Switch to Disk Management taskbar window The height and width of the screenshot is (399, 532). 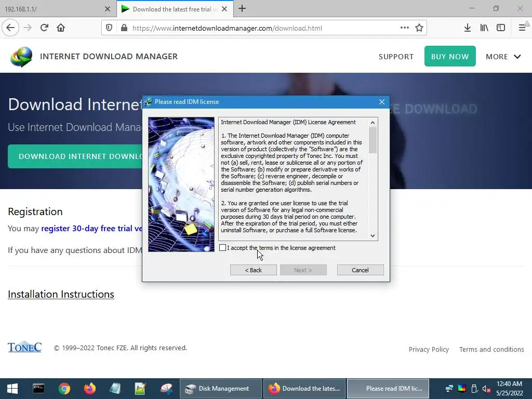tap(220, 389)
